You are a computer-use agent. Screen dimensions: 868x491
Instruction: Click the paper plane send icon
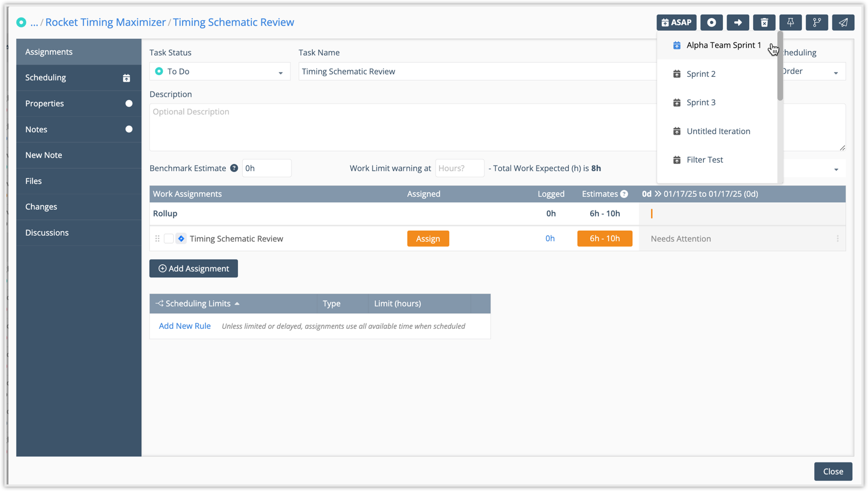pos(843,22)
